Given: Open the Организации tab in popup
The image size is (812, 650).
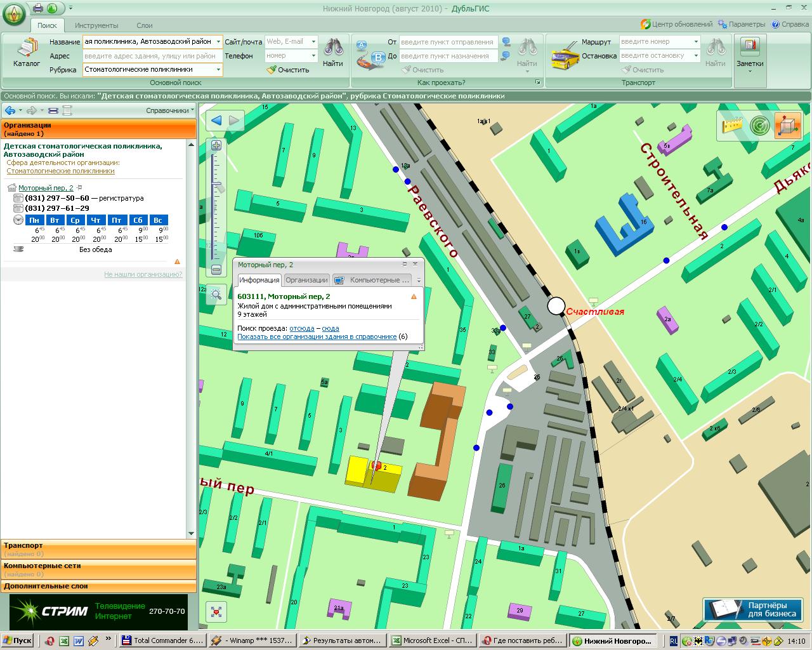Looking at the screenshot, I should point(306,280).
